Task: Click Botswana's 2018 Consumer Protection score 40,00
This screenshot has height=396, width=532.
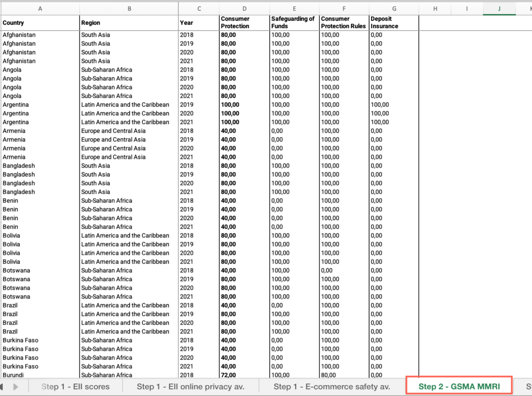Action: coord(244,270)
